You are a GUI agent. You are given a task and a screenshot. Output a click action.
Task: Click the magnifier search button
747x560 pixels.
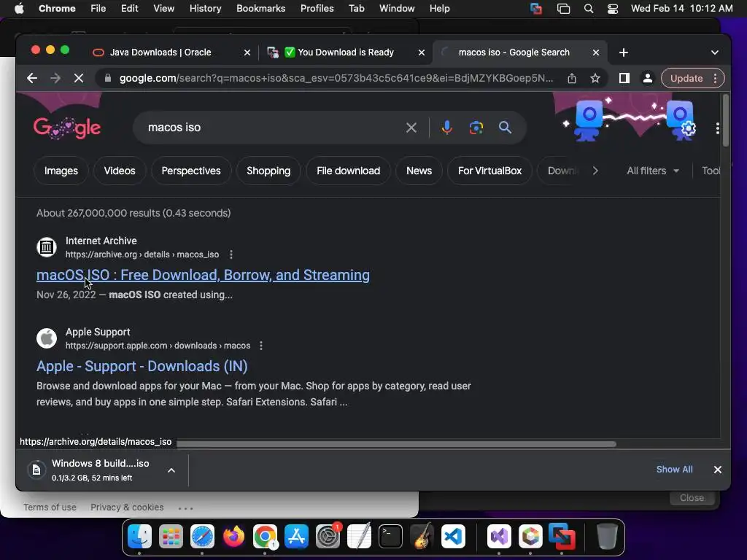[505, 128]
